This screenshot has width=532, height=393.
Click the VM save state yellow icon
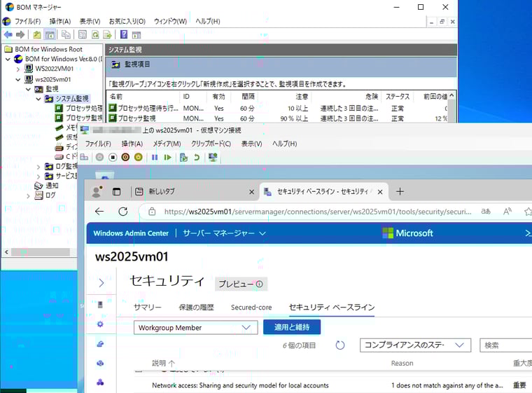[x=138, y=157]
